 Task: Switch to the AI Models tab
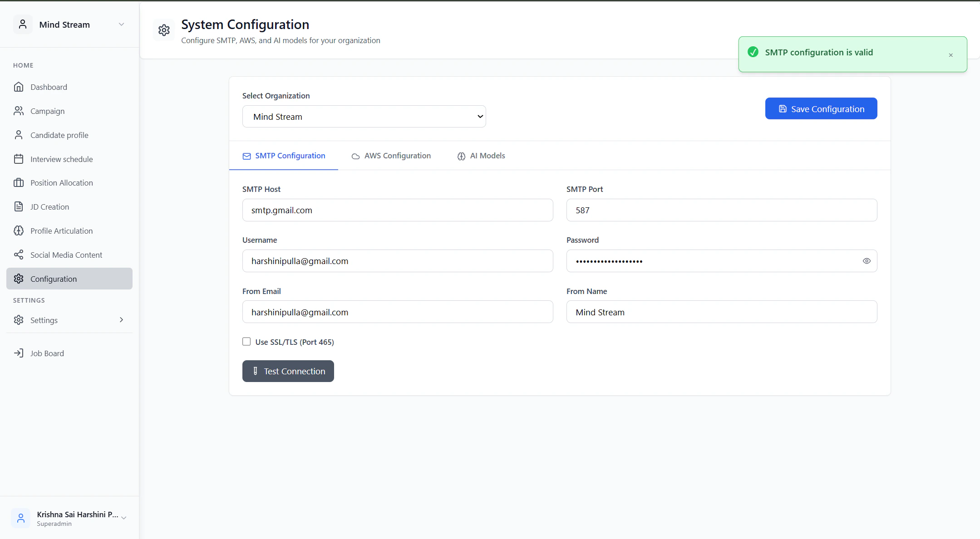481,156
